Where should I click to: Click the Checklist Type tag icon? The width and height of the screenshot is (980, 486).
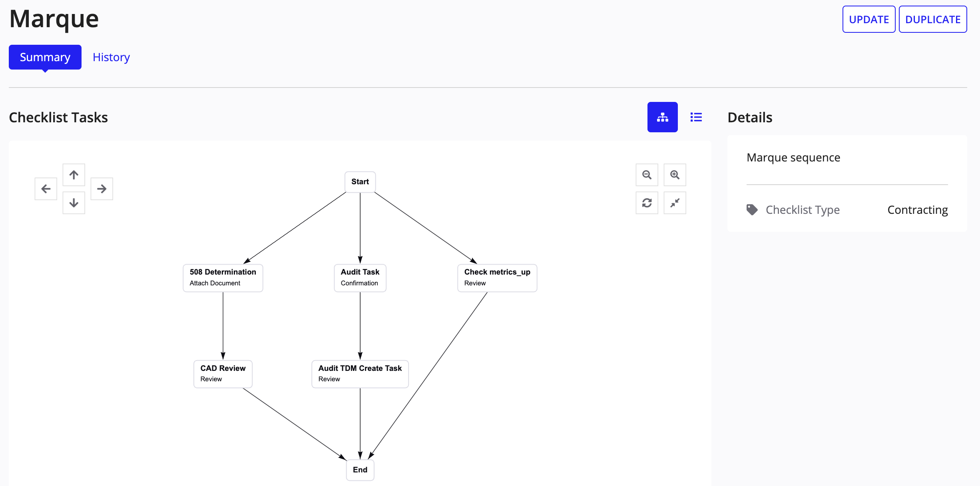click(x=752, y=210)
